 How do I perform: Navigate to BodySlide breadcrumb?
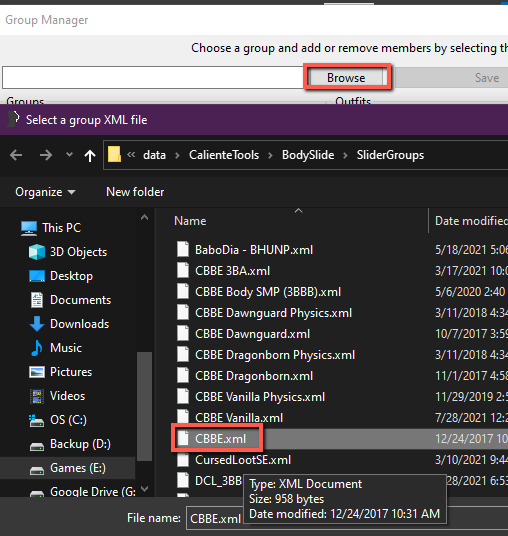point(308,155)
